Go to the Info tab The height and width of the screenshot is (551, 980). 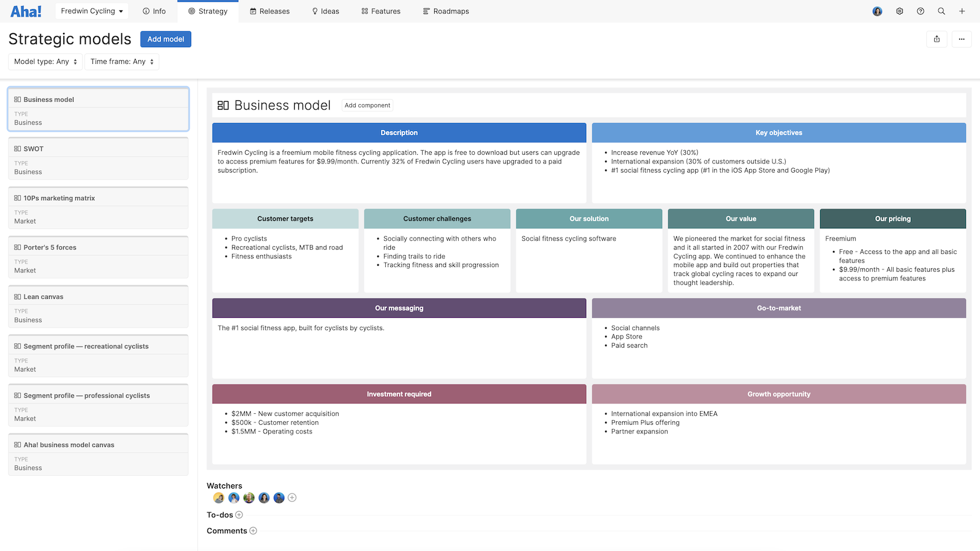pos(154,11)
